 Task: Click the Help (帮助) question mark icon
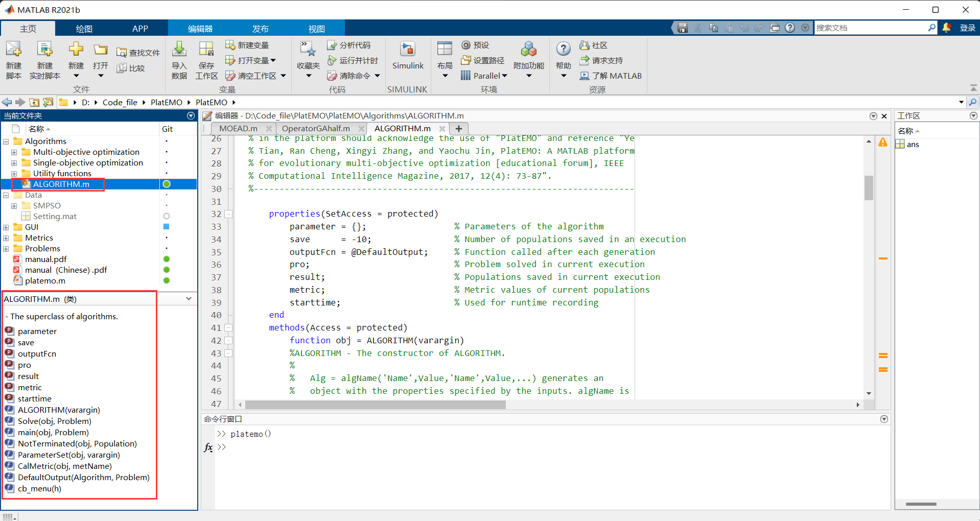click(563, 49)
